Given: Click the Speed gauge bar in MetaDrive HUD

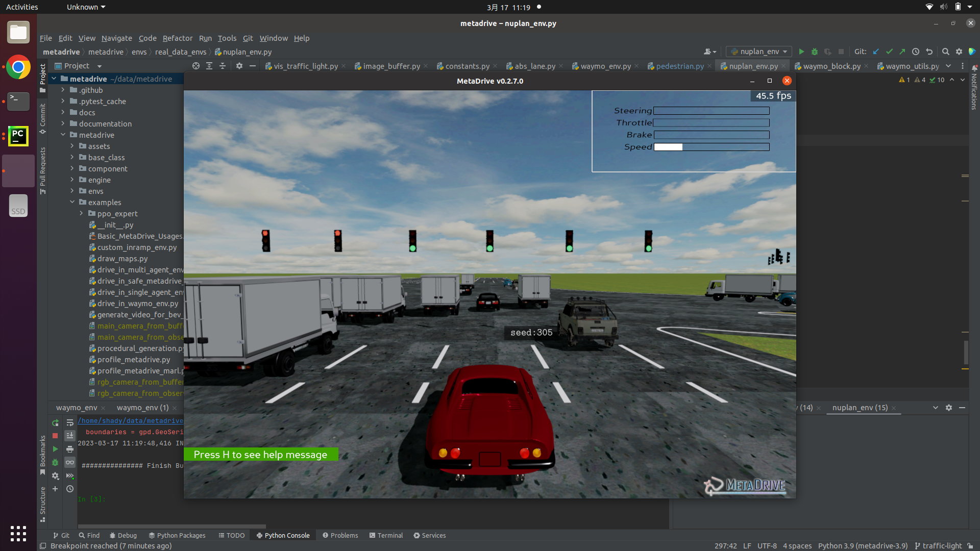Looking at the screenshot, I should point(711,147).
